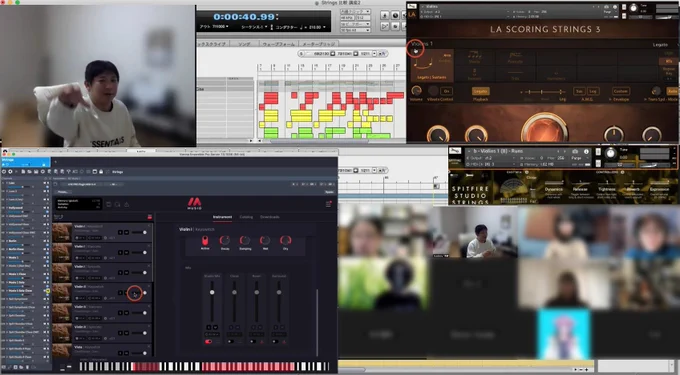This screenshot has width=680, height=375.
Task: Toggle the Leg button in LASS
Action: (592, 91)
